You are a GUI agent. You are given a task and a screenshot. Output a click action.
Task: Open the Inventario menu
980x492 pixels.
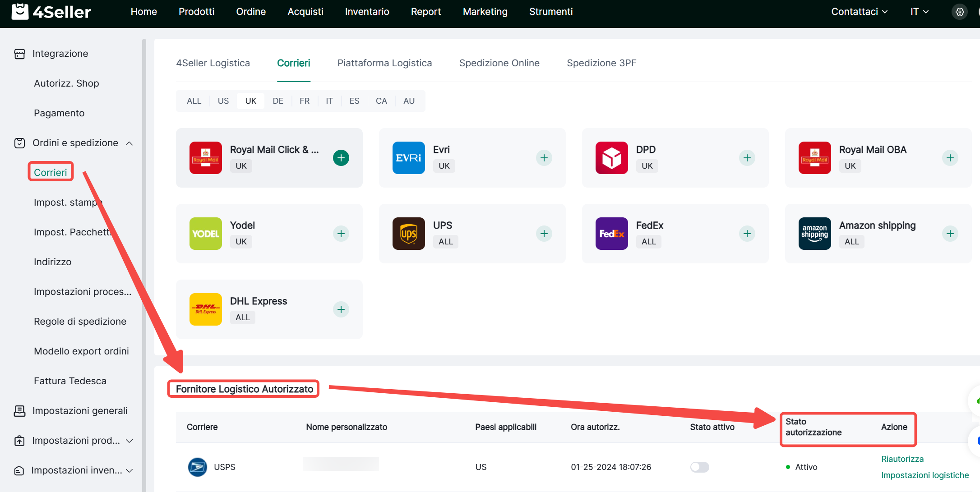367,12
